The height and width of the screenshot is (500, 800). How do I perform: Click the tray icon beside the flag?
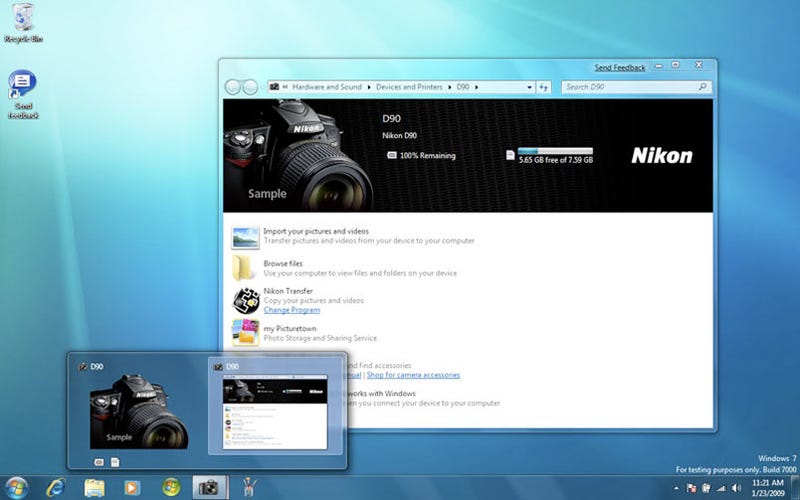pos(707,488)
